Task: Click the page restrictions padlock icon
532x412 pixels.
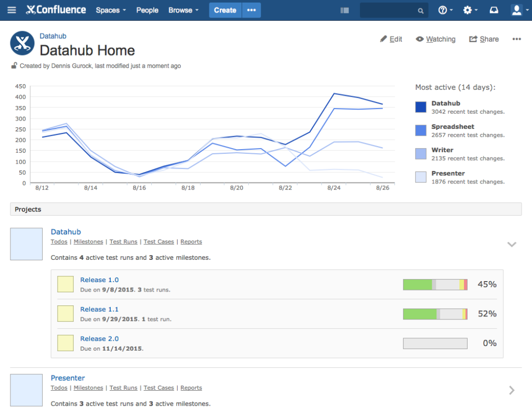Action: point(14,66)
